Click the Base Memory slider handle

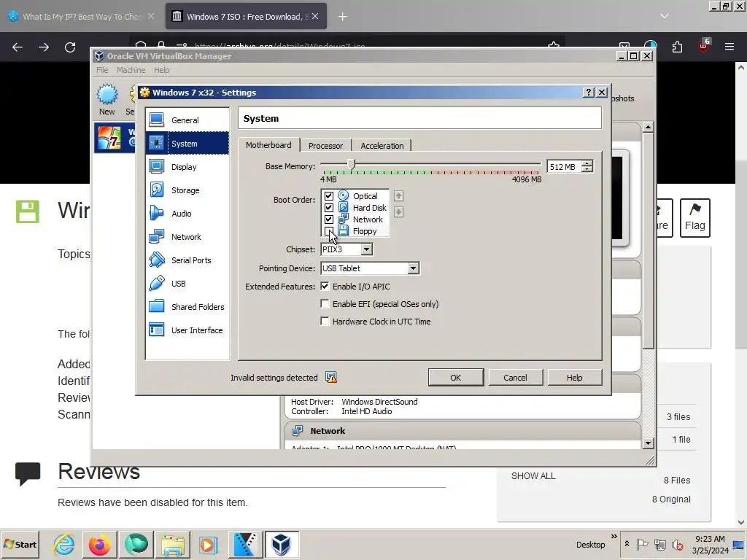click(351, 164)
